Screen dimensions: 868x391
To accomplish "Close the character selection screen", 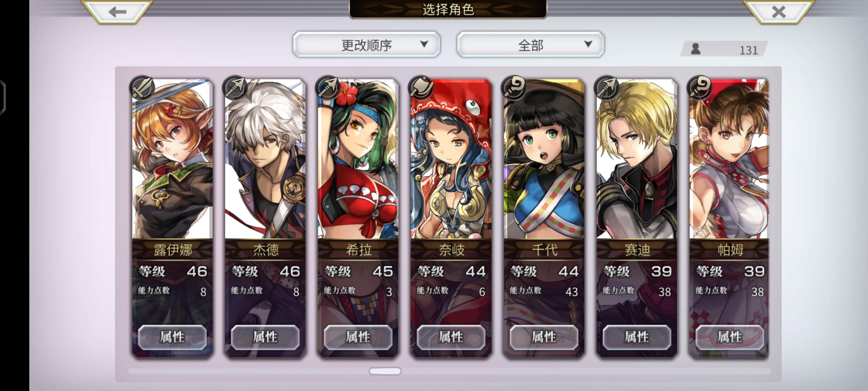I will click(778, 12).
